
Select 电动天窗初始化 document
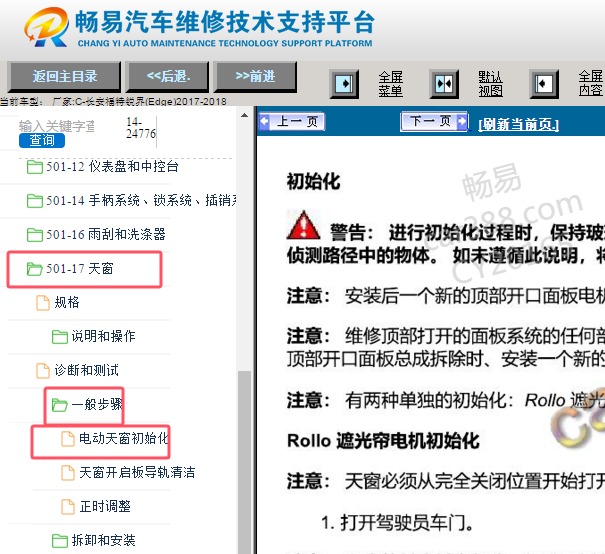123,438
